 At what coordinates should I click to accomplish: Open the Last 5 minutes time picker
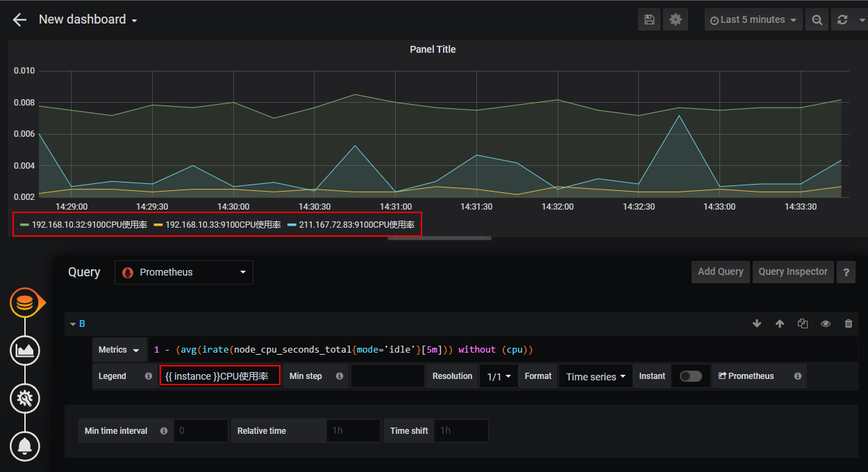coord(753,19)
